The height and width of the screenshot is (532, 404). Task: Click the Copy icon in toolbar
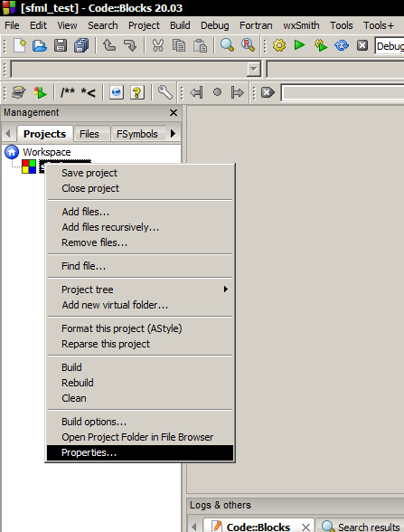coord(179,45)
